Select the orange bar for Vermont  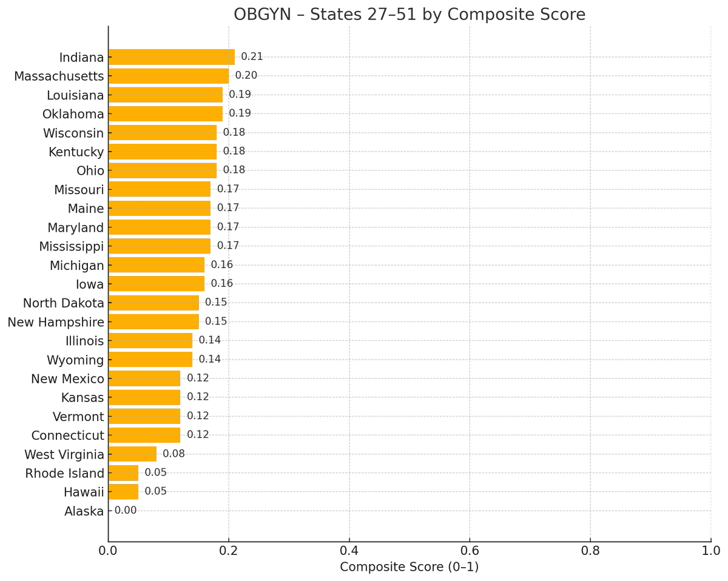pos(144,416)
